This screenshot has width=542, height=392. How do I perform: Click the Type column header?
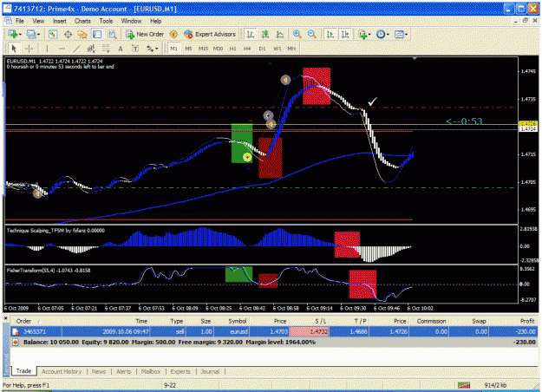tap(168, 321)
